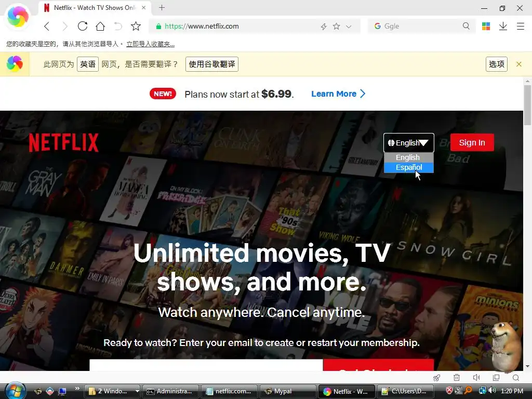This screenshot has width=532, height=399.
Task: Select the Netflix browser tab
Action: (x=95, y=7)
